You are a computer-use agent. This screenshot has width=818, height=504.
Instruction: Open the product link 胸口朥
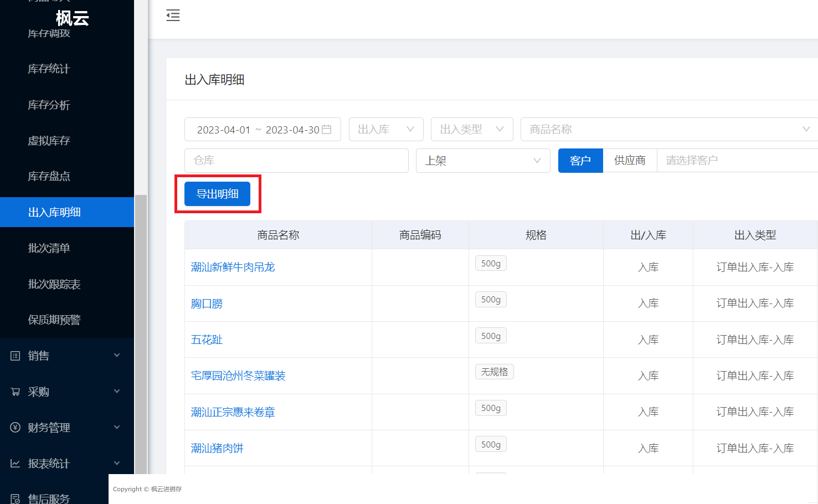tap(207, 304)
